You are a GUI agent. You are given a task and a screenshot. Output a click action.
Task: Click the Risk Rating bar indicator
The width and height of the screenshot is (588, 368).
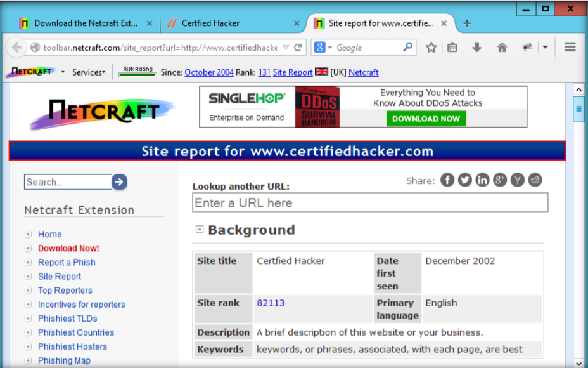coord(137,72)
